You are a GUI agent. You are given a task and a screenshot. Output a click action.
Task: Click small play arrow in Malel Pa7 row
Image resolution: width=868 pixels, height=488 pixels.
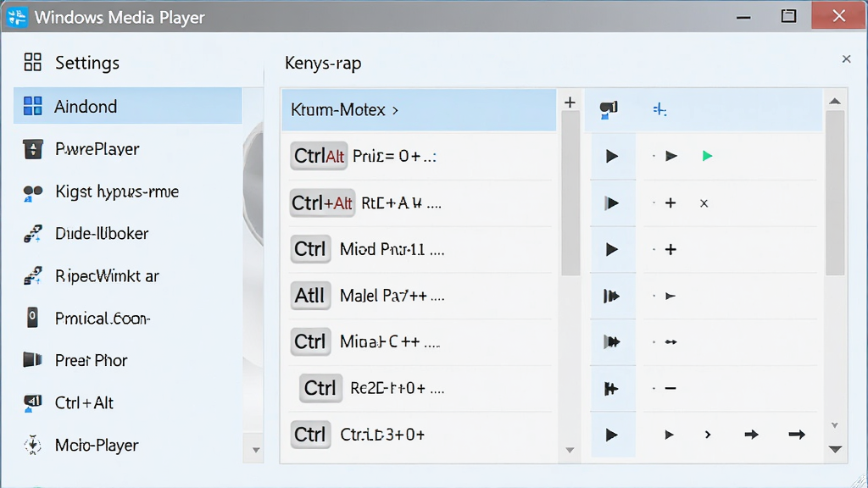670,296
